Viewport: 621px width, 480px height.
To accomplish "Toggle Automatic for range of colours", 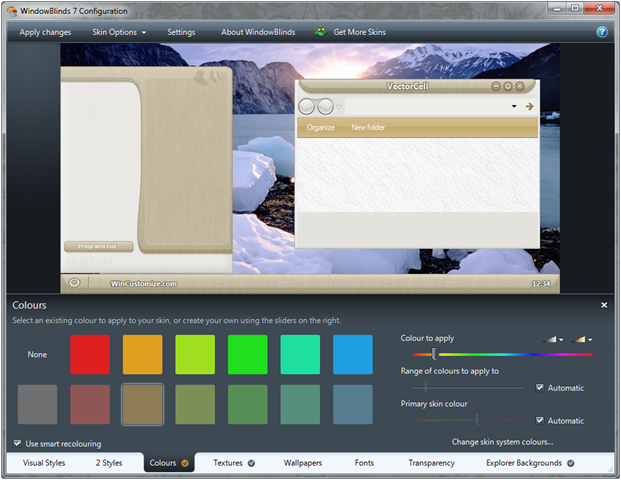I will [x=541, y=387].
